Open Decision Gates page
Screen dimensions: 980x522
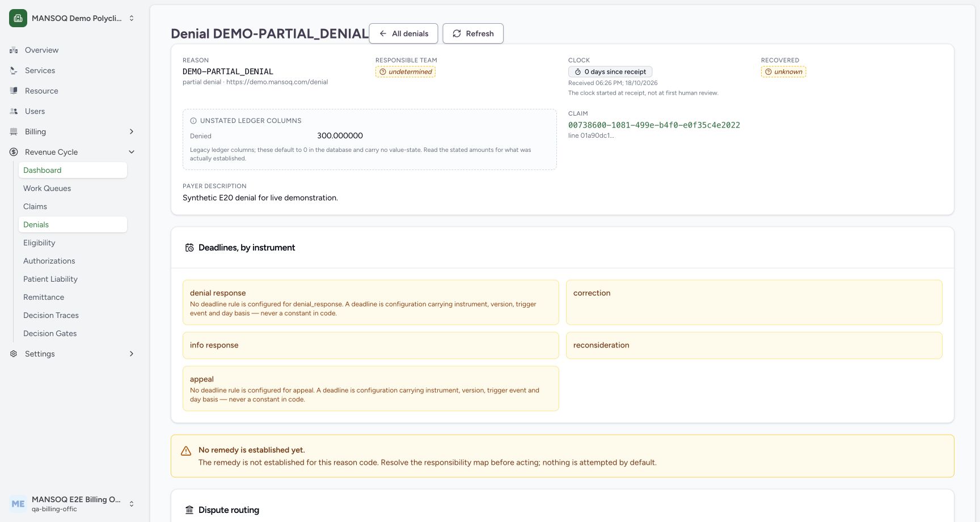click(73, 333)
